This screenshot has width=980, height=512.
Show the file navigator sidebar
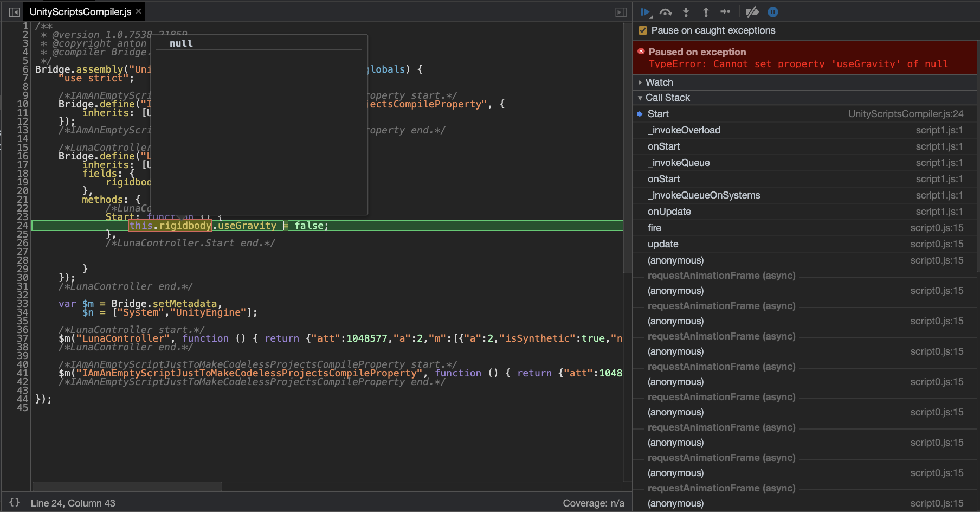click(x=15, y=12)
